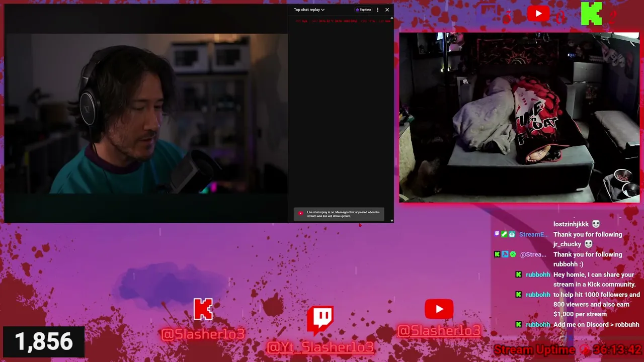Image resolution: width=644 pixels, height=362 pixels.
Task: Click the green Kick logo in the top-right counter
Action: coord(591,14)
